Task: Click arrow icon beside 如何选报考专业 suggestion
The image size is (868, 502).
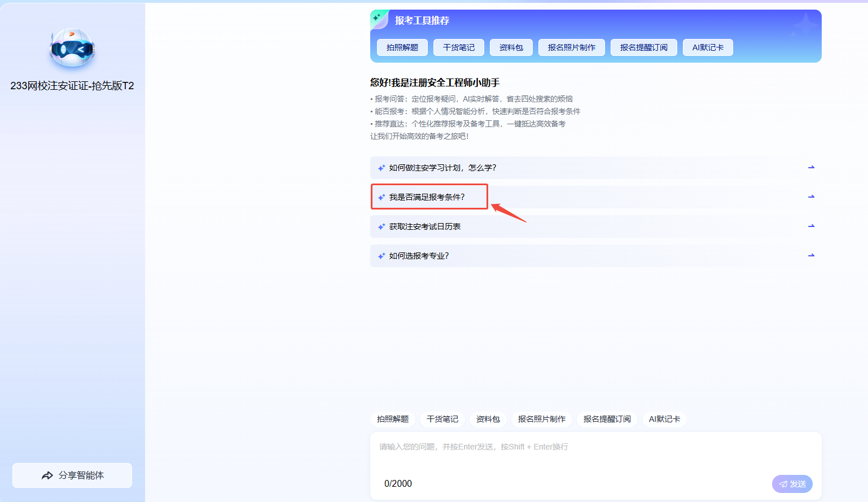Action: point(811,256)
